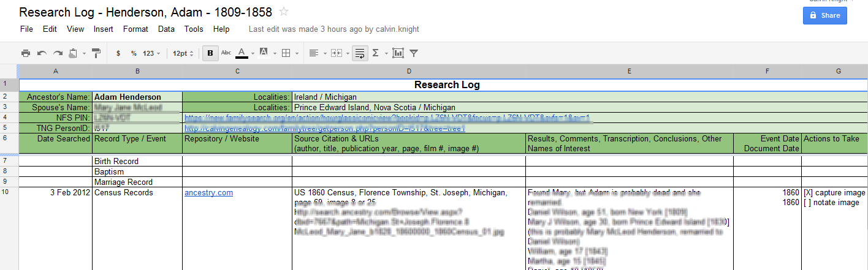Image resolution: width=868 pixels, height=270 pixels.
Task: Click the filter funnel icon
Action: coord(414,53)
